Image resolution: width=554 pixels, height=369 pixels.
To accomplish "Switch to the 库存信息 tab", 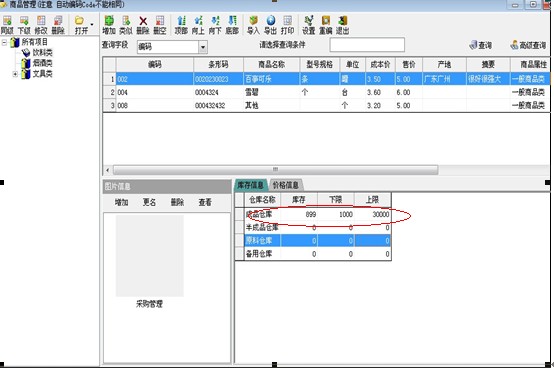I will pyautogui.click(x=250, y=185).
